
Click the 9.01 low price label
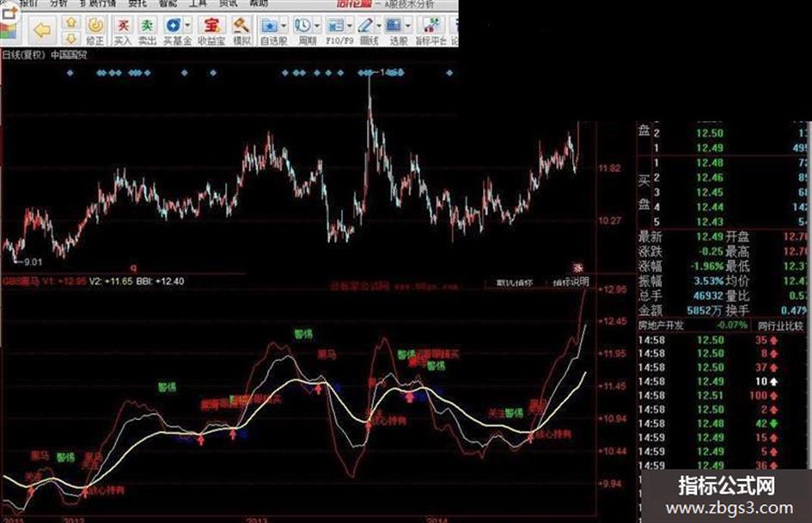[33, 262]
